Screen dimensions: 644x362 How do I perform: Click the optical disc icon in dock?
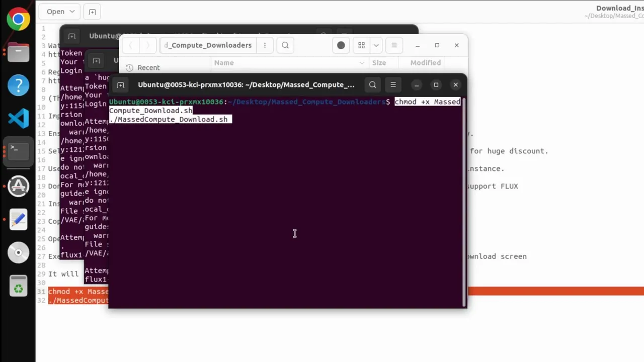tap(18, 253)
